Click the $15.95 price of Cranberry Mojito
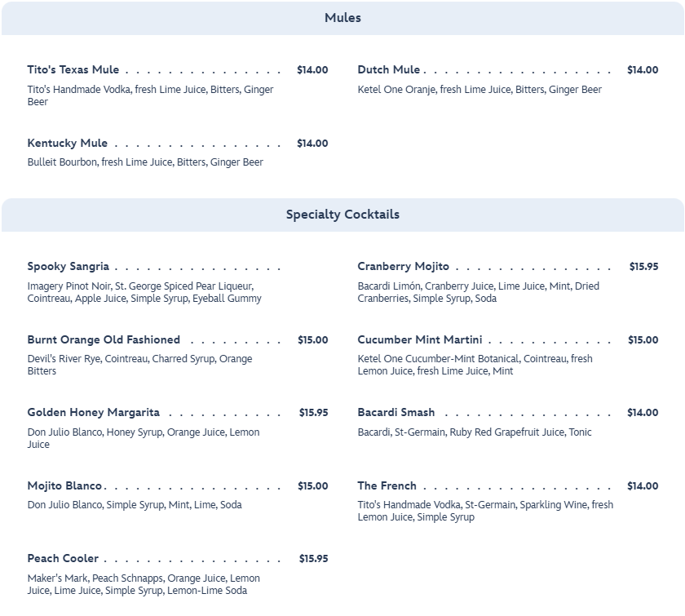The width and height of the screenshot is (685, 616). click(x=643, y=267)
